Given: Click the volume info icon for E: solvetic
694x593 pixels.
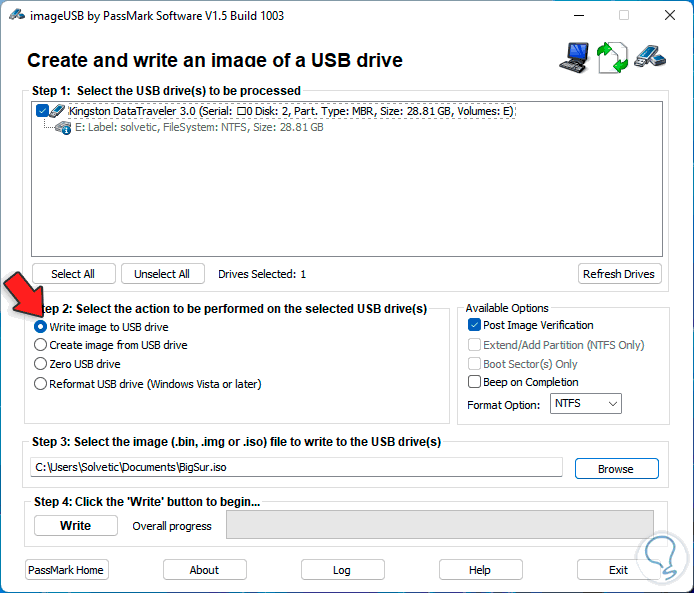Looking at the screenshot, I should click(62, 128).
